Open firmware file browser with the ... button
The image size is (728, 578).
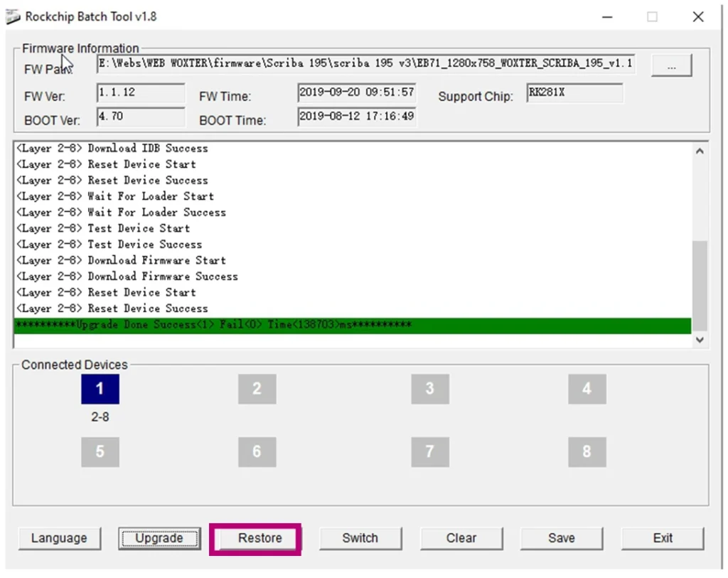(x=671, y=65)
